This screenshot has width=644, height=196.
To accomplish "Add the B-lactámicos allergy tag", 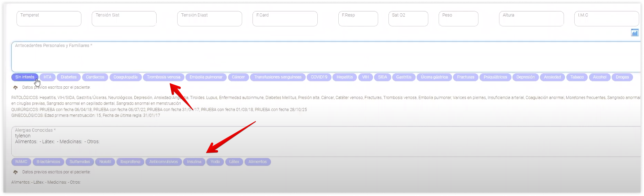I will pos(48,162).
